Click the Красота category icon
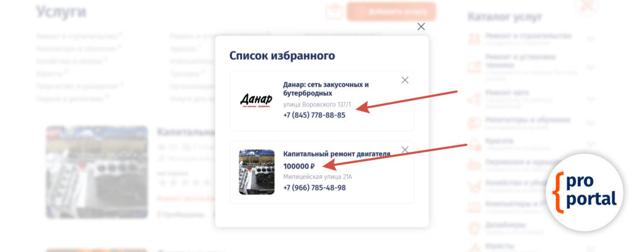The image size is (644, 252). pos(474,144)
